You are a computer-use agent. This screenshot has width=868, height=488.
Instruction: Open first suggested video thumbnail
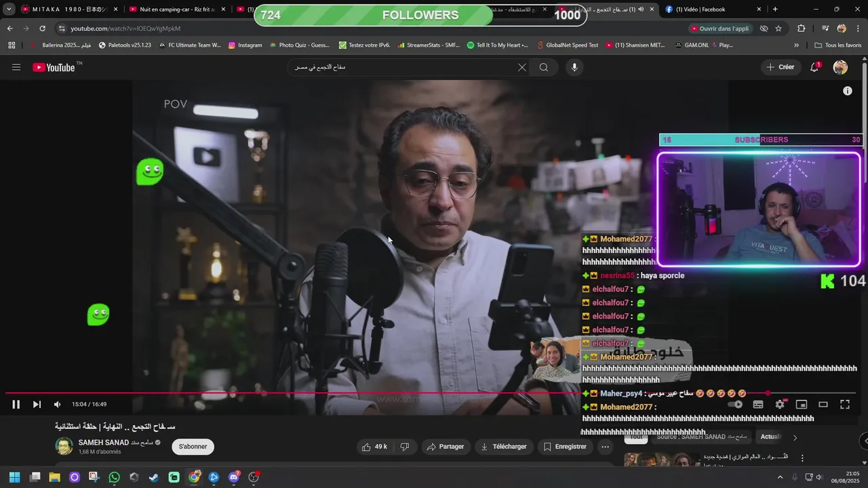click(662, 460)
